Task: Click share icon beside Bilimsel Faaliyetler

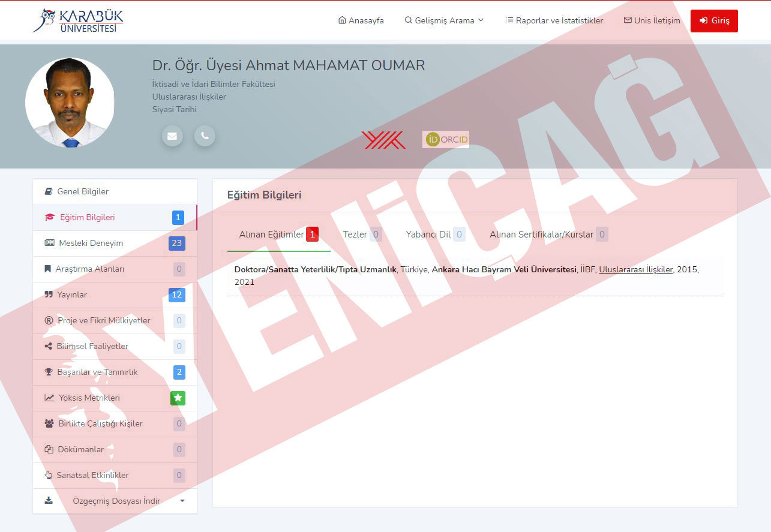Action: click(49, 347)
